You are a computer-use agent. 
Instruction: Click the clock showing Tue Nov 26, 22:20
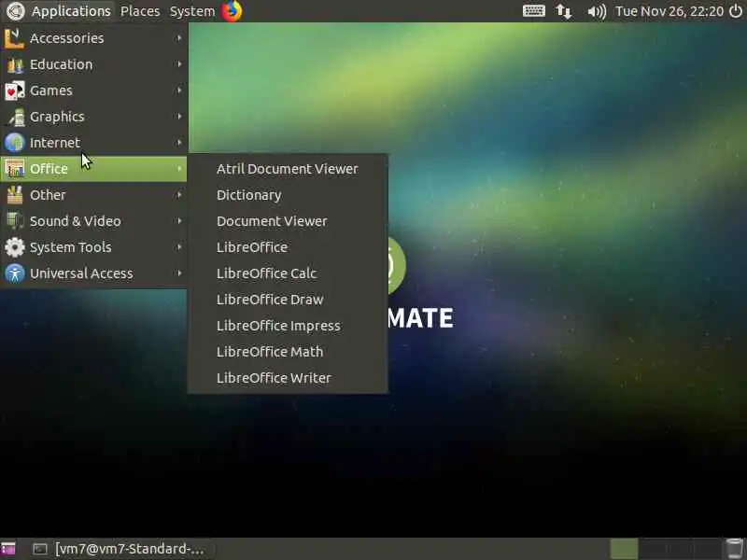pyautogui.click(x=669, y=11)
